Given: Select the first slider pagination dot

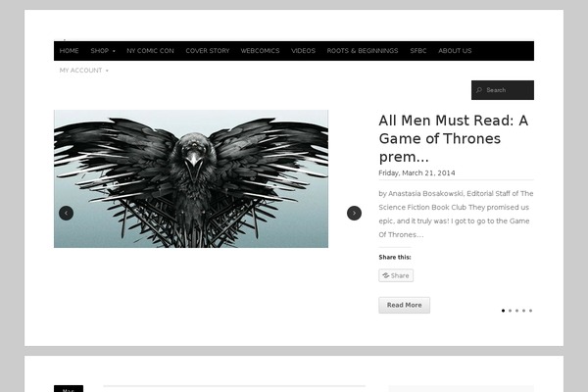Looking at the screenshot, I should 504,311.
